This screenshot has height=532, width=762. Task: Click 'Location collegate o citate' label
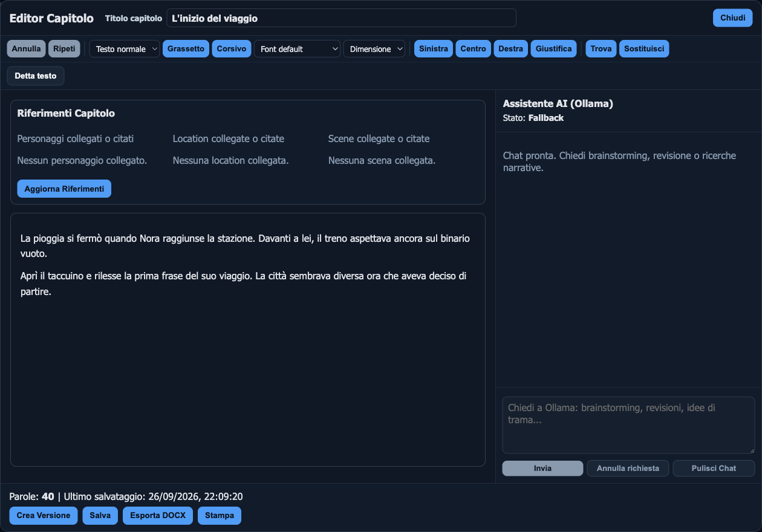click(229, 138)
